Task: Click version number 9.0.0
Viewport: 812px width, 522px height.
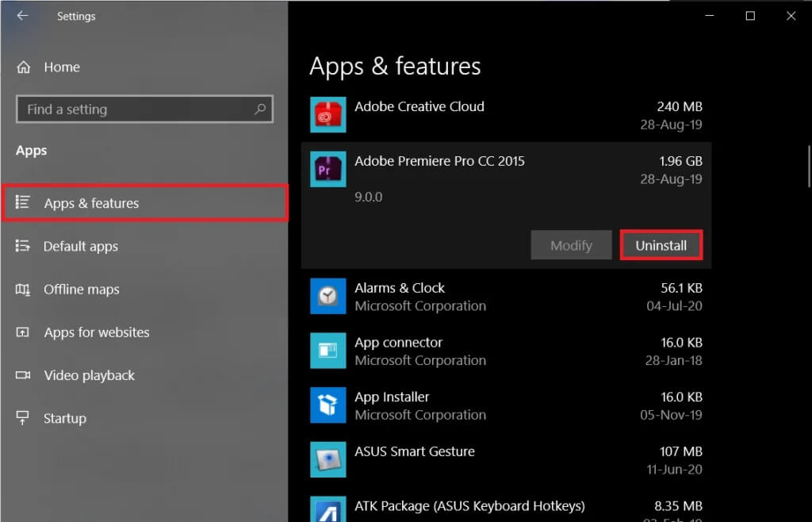Action: coord(368,198)
